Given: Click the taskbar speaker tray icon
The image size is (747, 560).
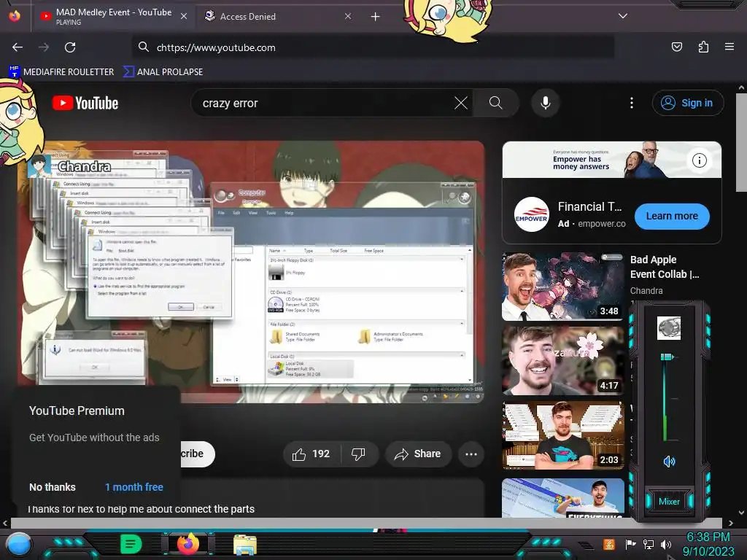Looking at the screenshot, I should click(x=665, y=544).
